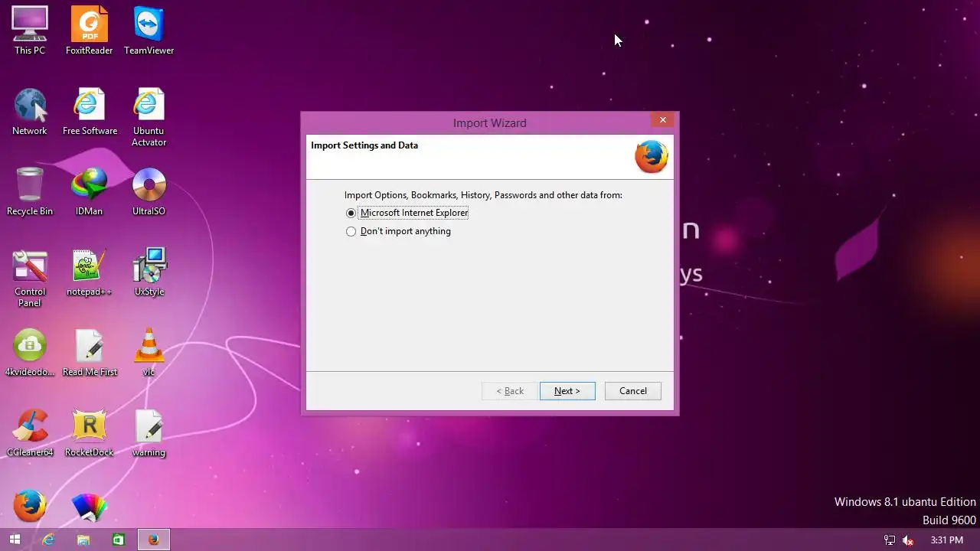Launch CCleaner64 desktop icon

point(30,432)
